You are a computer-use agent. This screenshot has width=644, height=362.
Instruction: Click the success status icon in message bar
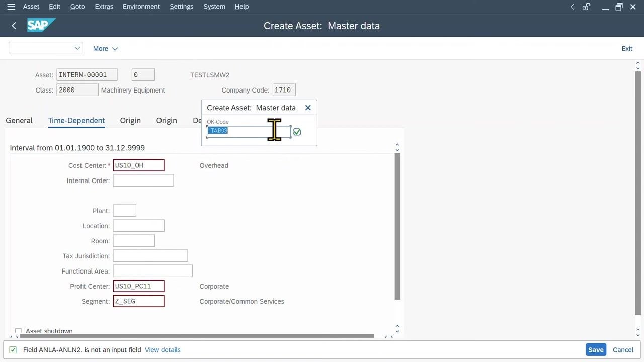13,350
